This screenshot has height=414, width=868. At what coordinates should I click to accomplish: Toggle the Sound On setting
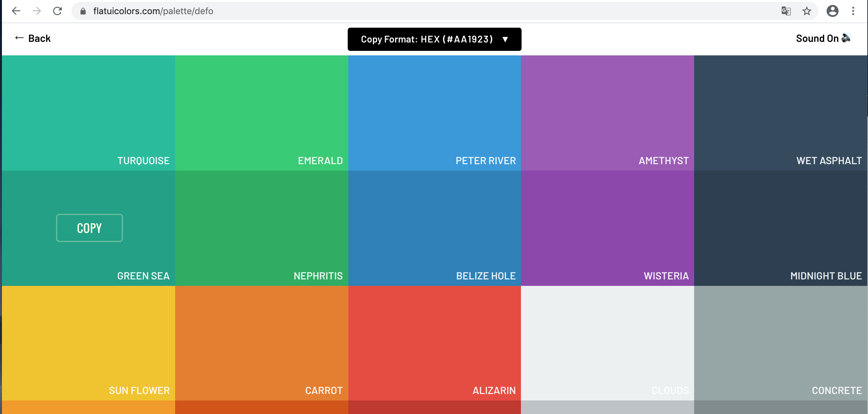point(823,38)
